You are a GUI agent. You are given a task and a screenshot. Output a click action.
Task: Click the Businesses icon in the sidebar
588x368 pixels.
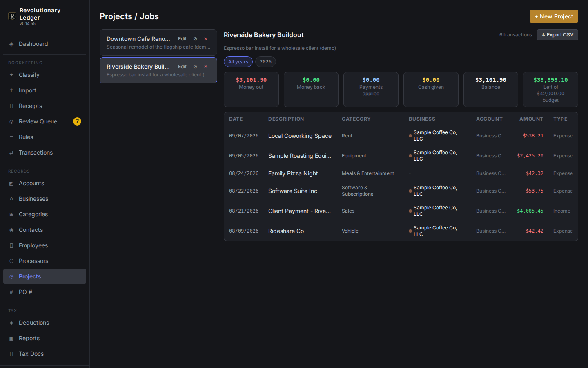coord(11,199)
